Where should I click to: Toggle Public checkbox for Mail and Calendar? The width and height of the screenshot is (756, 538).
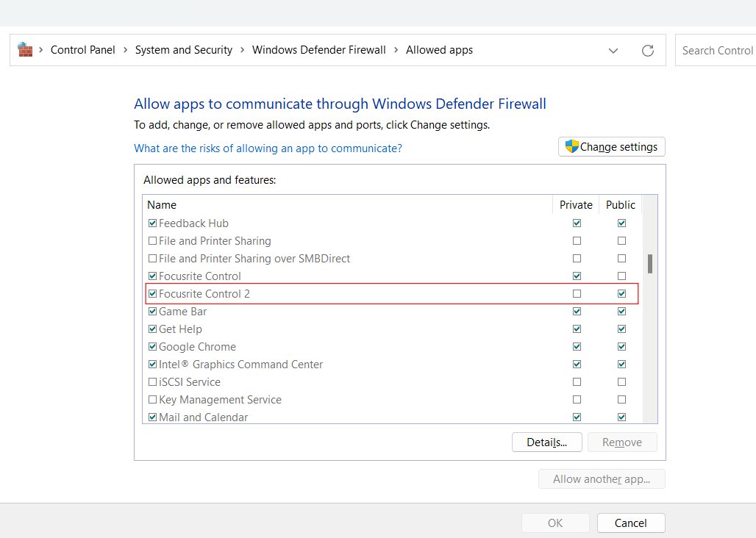[x=621, y=417]
